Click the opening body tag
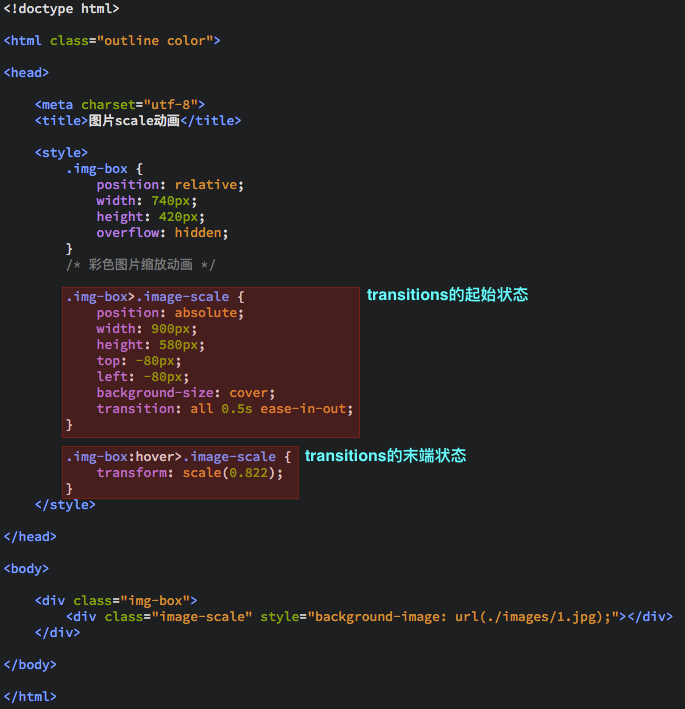 tap(26, 569)
